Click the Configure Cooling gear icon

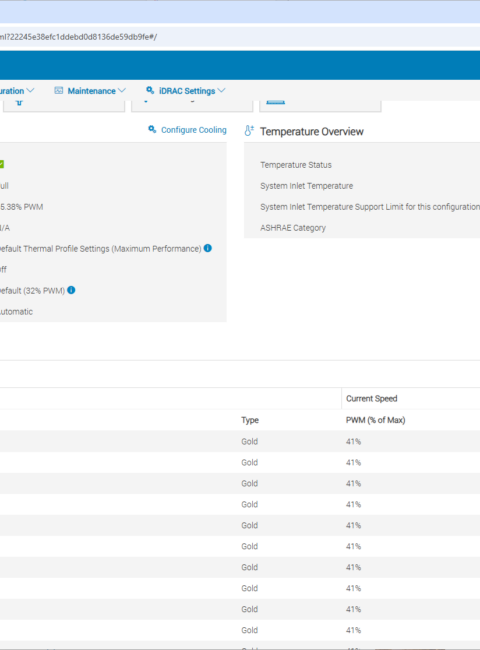click(152, 130)
